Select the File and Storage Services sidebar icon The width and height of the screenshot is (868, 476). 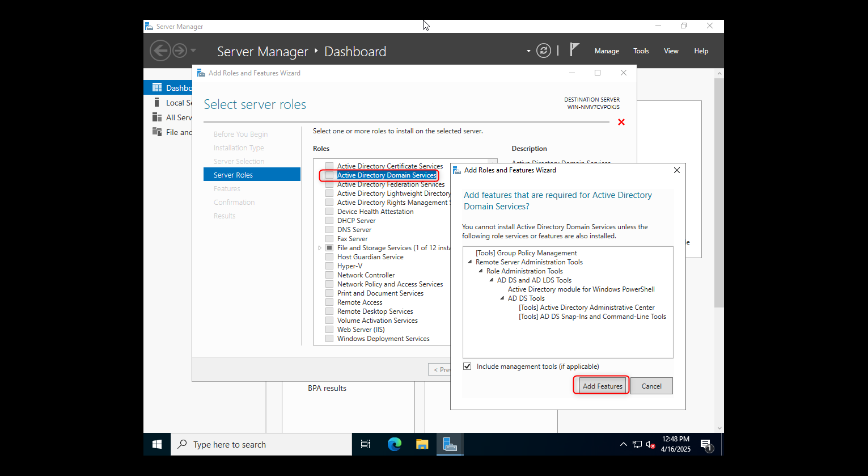pyautogui.click(x=157, y=132)
